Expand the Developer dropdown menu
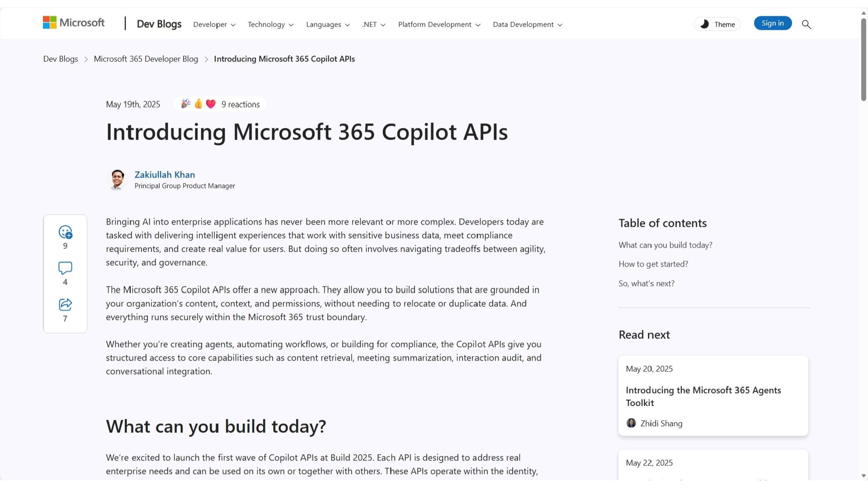This screenshot has height=488, width=868. [214, 25]
